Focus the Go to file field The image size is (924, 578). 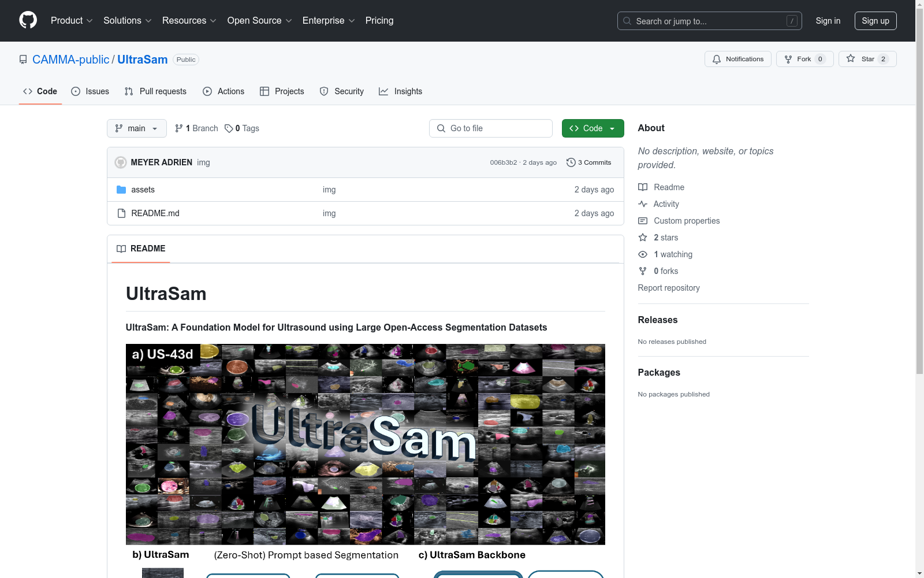click(x=491, y=128)
